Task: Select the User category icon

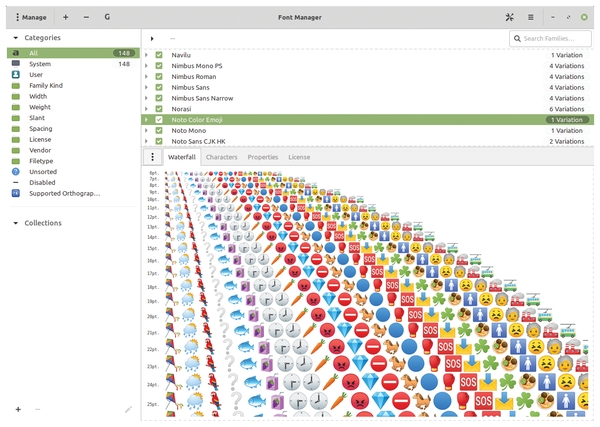Action: (16, 75)
